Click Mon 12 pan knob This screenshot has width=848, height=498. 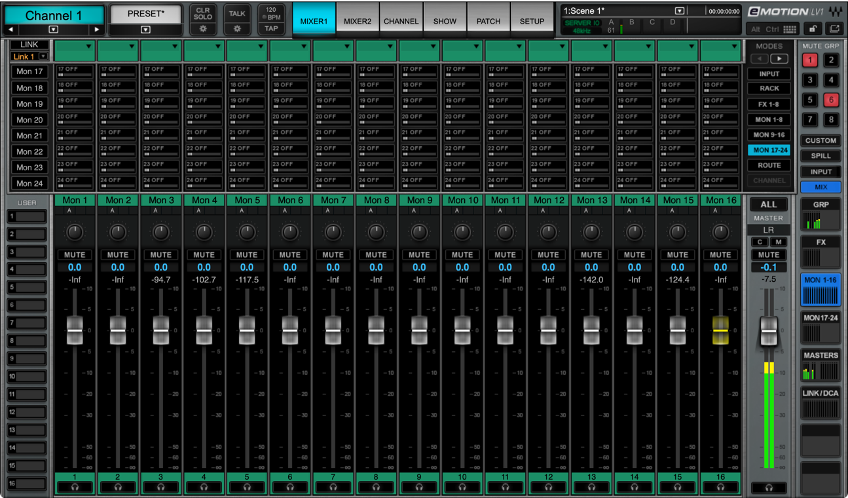coord(548,233)
